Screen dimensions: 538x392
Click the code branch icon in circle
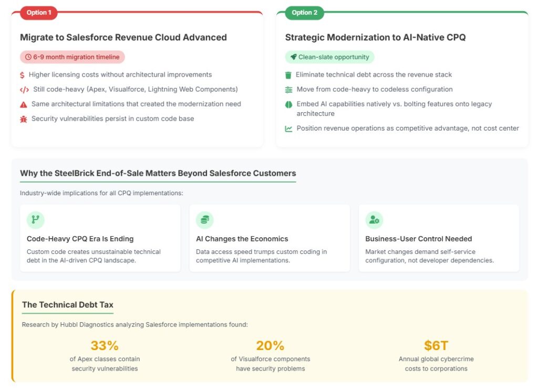pos(36,220)
